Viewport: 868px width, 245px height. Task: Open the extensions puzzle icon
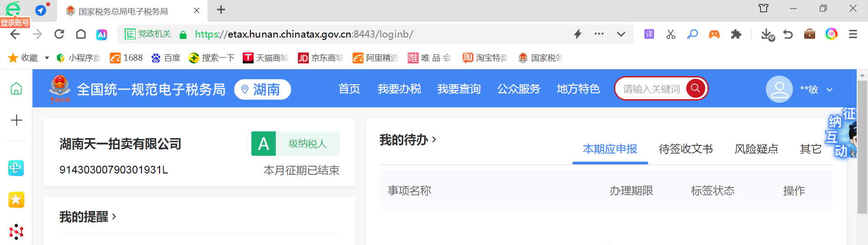736,34
